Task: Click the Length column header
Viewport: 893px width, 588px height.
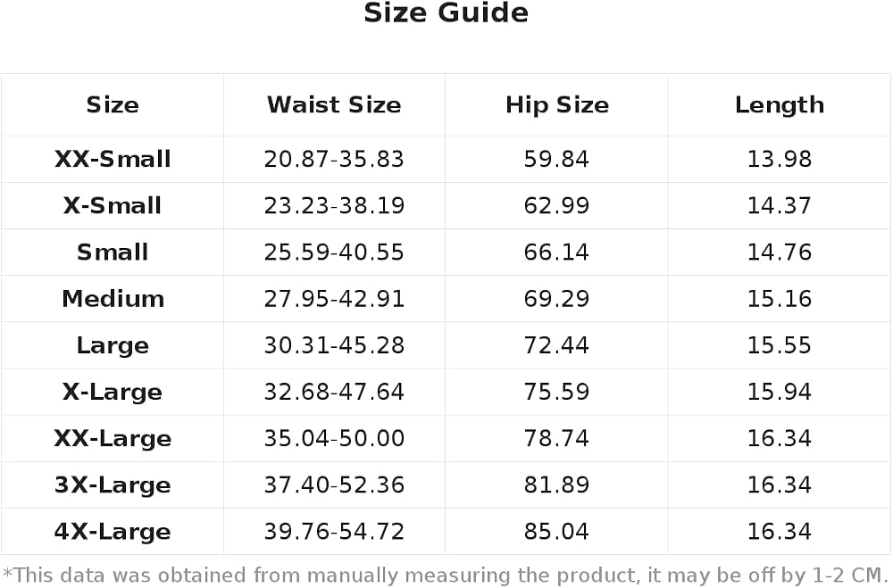Action: [x=779, y=105]
